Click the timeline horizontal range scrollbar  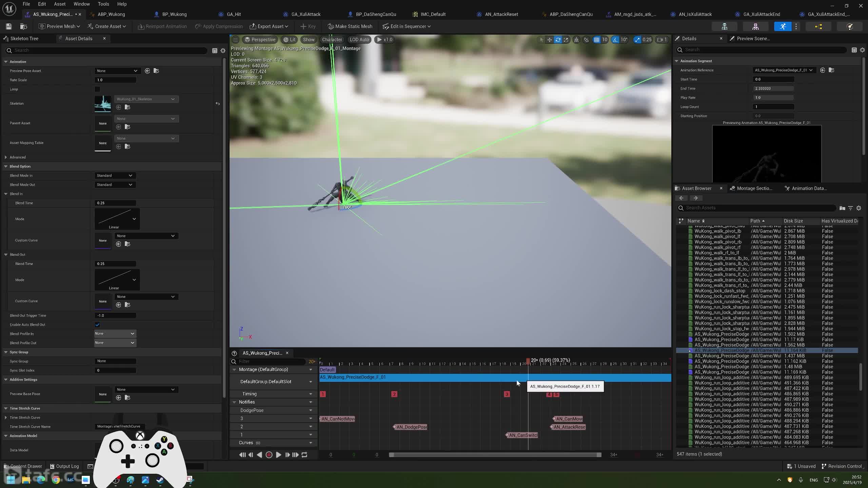tap(495, 455)
